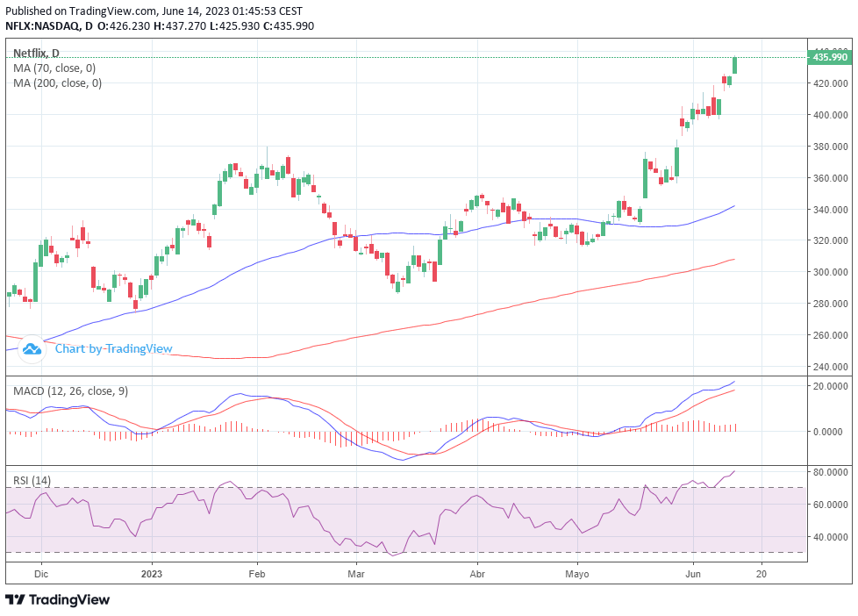The image size is (858, 616).
Task: Click the 240.000 price axis label
Action: [830, 367]
